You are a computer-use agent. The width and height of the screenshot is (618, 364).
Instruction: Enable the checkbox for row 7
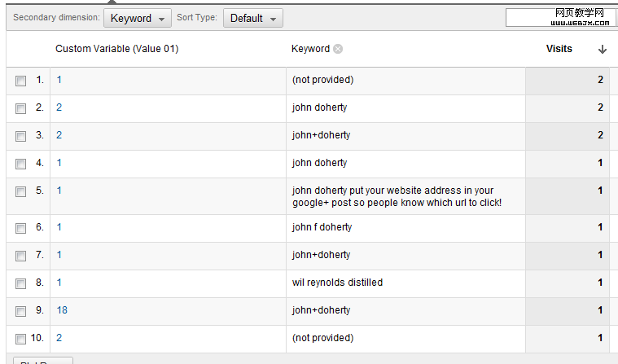click(x=20, y=256)
